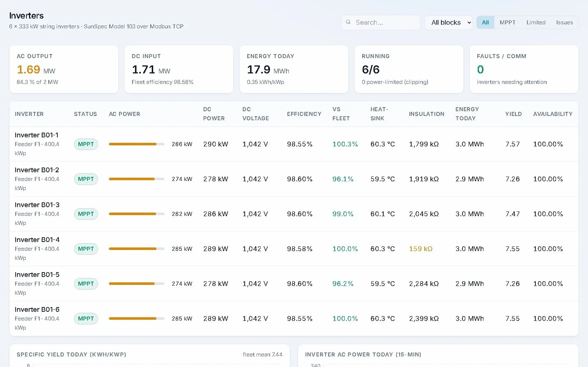588x367 pixels.
Task: Open the Inverter B01-3 row
Action: pyautogui.click(x=294, y=214)
